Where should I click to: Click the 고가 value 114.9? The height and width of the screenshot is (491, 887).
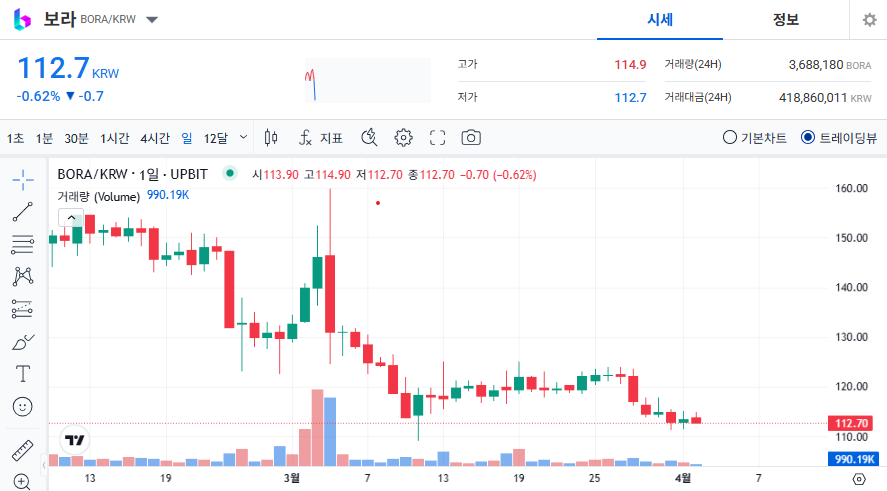coord(630,64)
